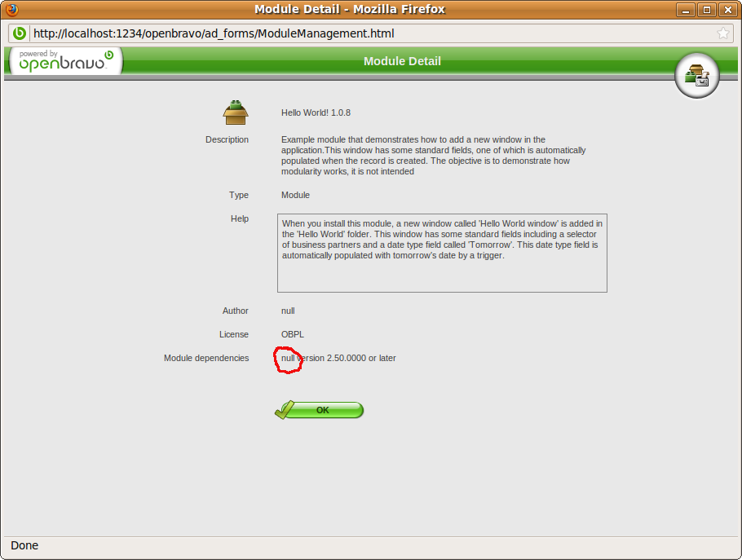Click the green site identity icon
Image resolution: width=742 pixels, height=560 pixels.
point(20,33)
